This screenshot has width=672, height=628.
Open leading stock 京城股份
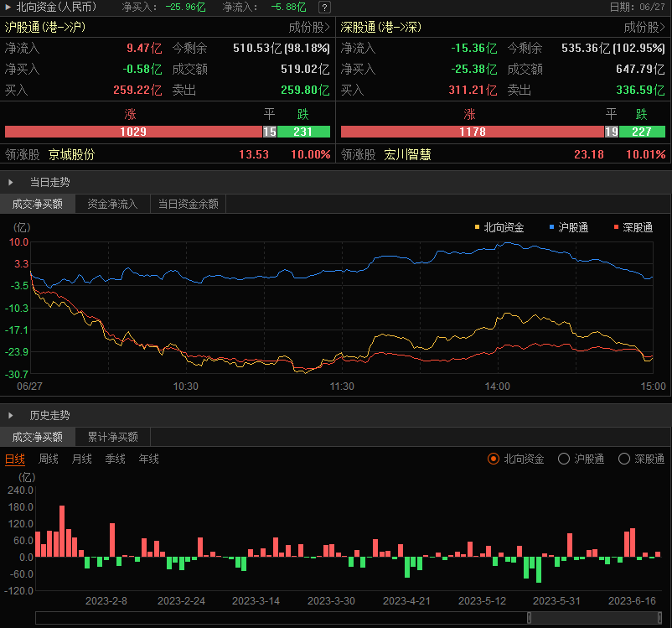tap(71, 154)
